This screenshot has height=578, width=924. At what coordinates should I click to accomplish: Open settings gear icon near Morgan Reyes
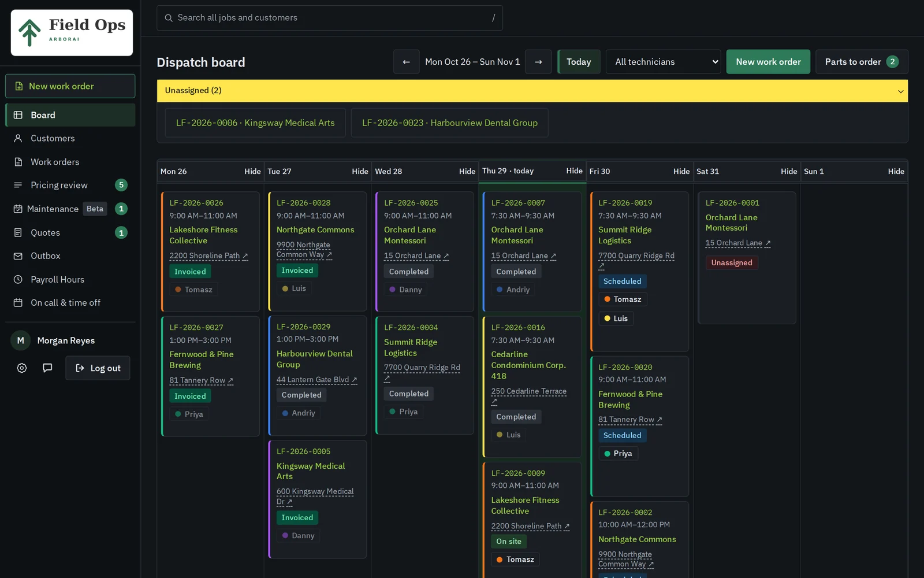tap(22, 368)
